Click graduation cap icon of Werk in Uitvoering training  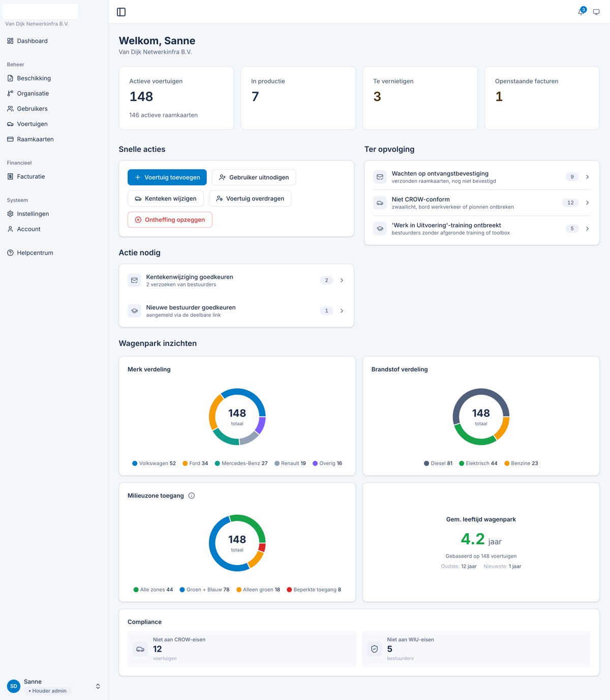click(x=380, y=229)
